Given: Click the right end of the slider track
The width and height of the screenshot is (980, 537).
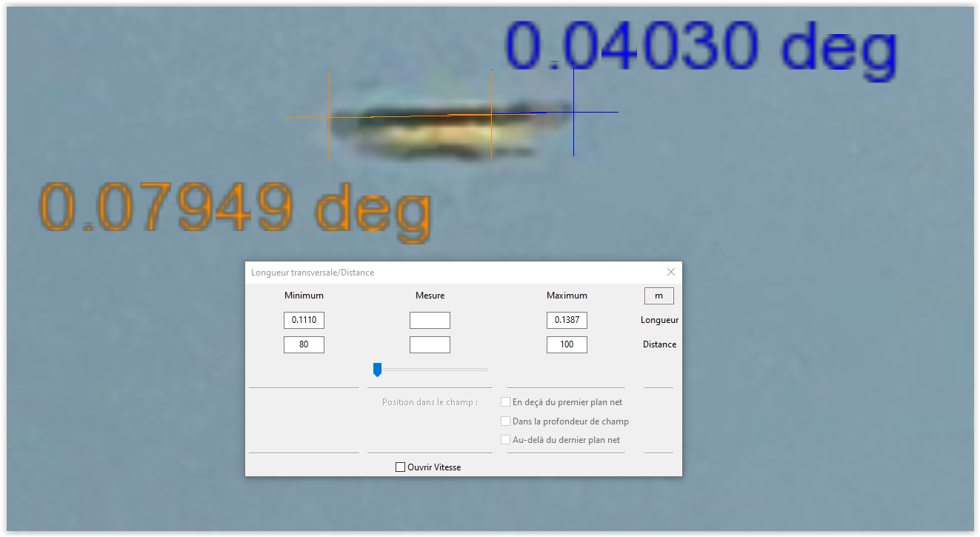Looking at the screenshot, I should tap(485, 369).
